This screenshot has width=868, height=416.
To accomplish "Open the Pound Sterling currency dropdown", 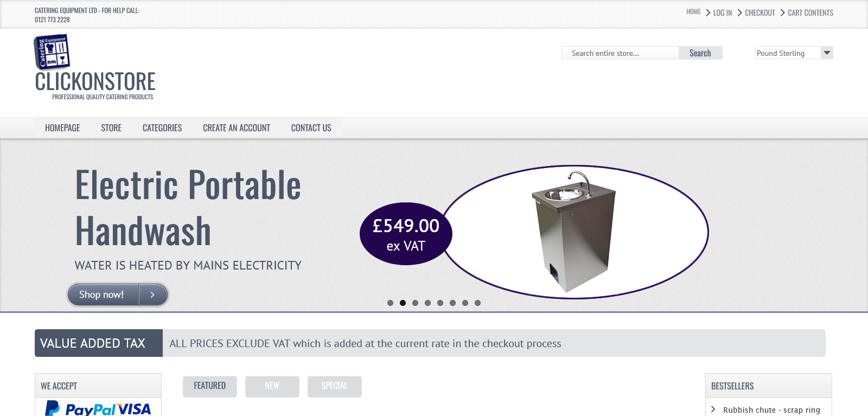I will point(794,53).
